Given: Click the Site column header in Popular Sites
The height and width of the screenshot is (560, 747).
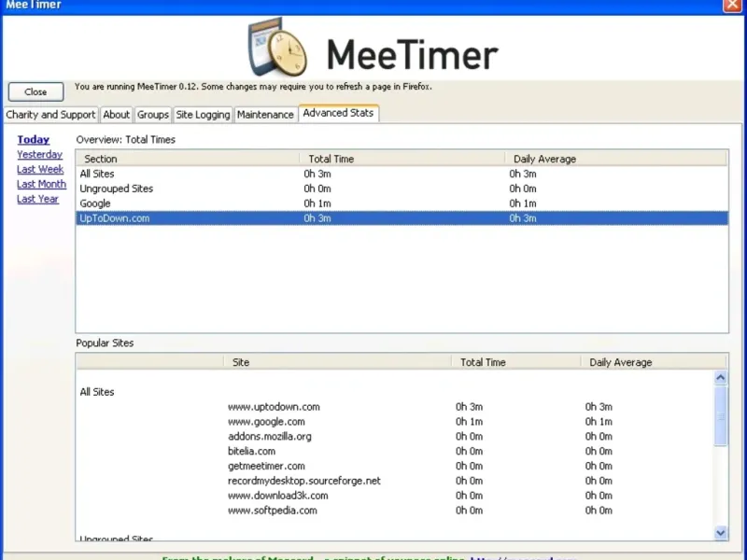Looking at the screenshot, I should pos(338,362).
